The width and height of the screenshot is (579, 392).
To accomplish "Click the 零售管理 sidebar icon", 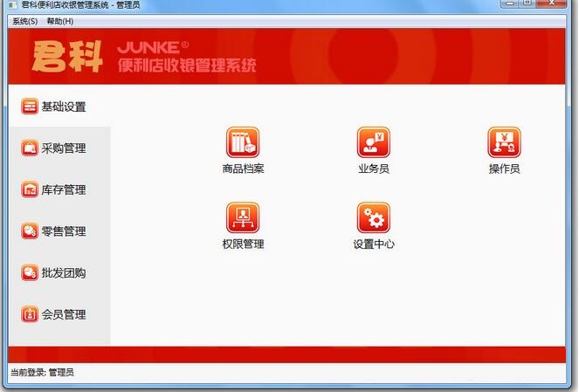I will [30, 231].
